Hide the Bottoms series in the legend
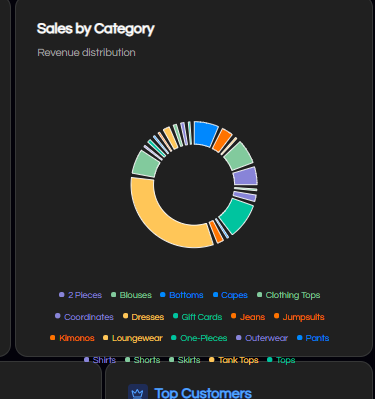Viewport: 375px width, 399px height. pos(182,295)
